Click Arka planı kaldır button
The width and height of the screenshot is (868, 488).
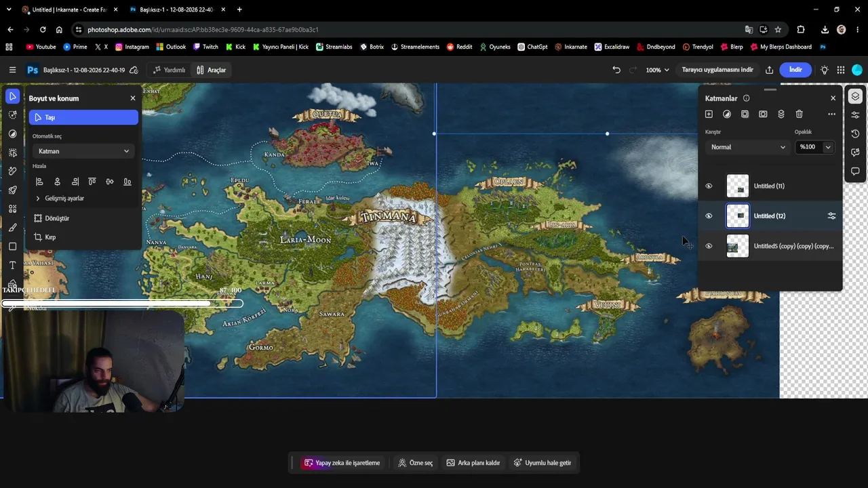pos(473,463)
